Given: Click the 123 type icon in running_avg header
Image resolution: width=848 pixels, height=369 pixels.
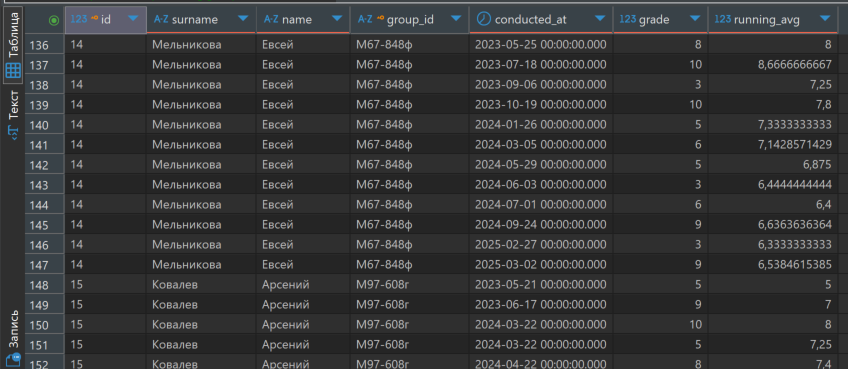Looking at the screenshot, I should pyautogui.click(x=723, y=19).
